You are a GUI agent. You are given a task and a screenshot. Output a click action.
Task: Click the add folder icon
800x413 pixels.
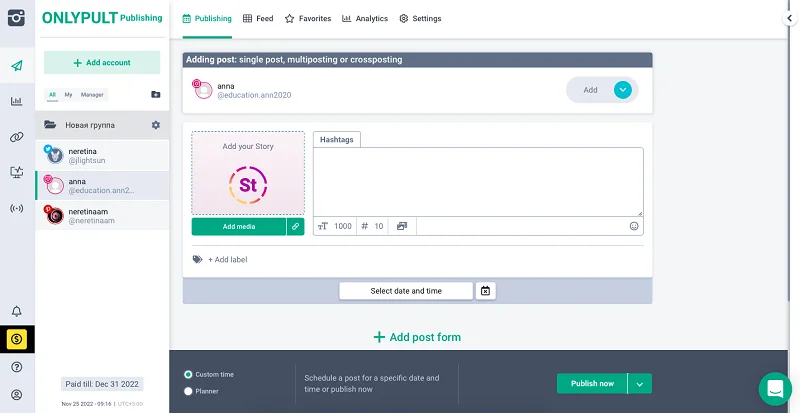pyautogui.click(x=155, y=94)
